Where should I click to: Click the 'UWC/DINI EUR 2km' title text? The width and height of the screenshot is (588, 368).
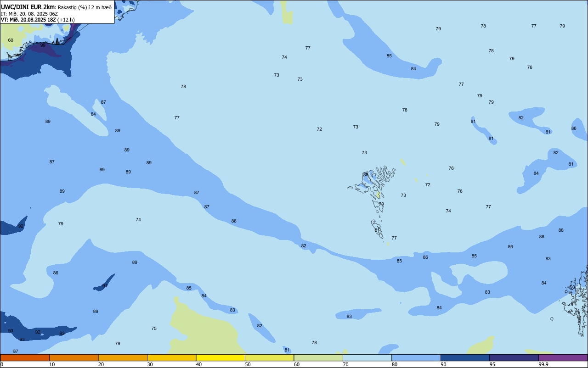point(28,7)
